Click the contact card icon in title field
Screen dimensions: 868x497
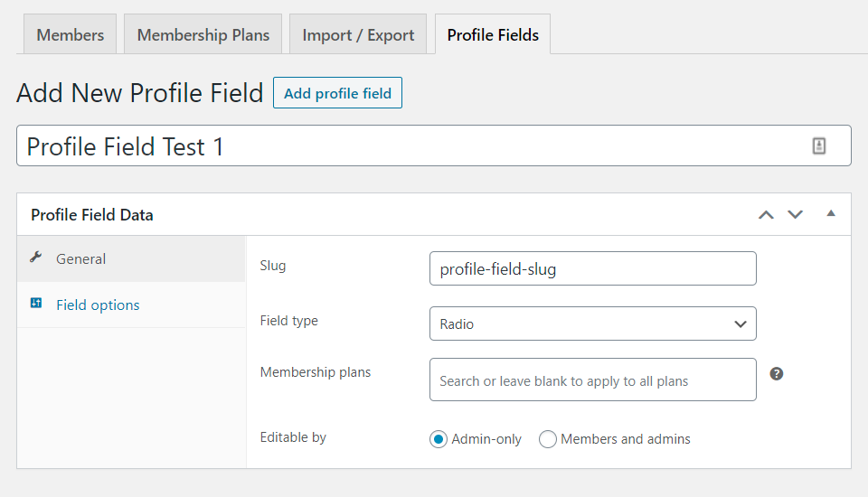[819, 145]
